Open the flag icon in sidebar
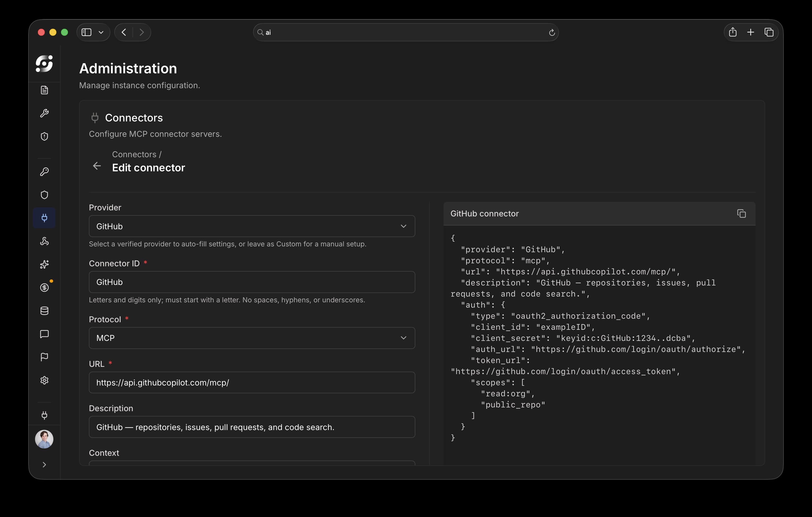 pyautogui.click(x=44, y=357)
